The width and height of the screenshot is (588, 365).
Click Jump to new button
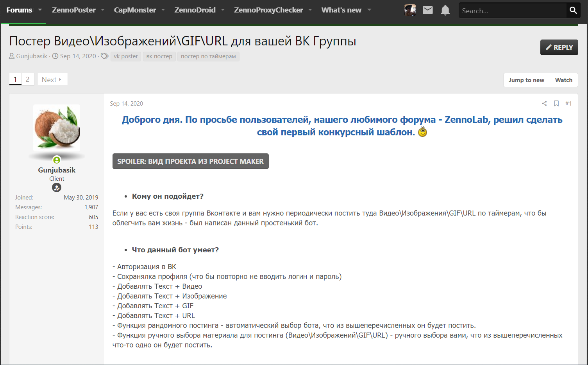tap(526, 80)
